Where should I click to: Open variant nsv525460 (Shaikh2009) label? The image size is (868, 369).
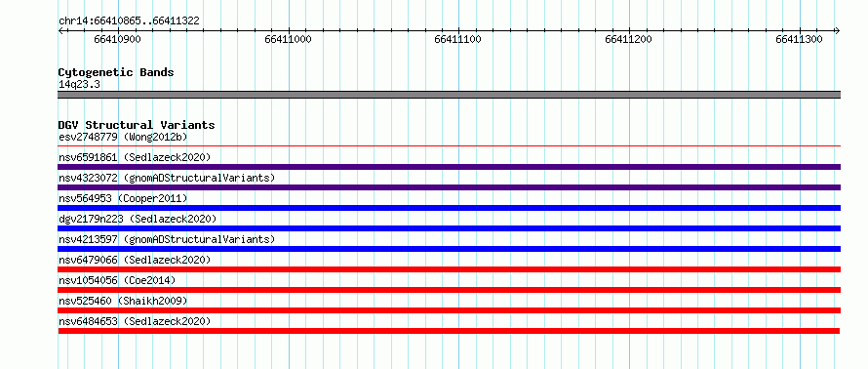click(123, 301)
